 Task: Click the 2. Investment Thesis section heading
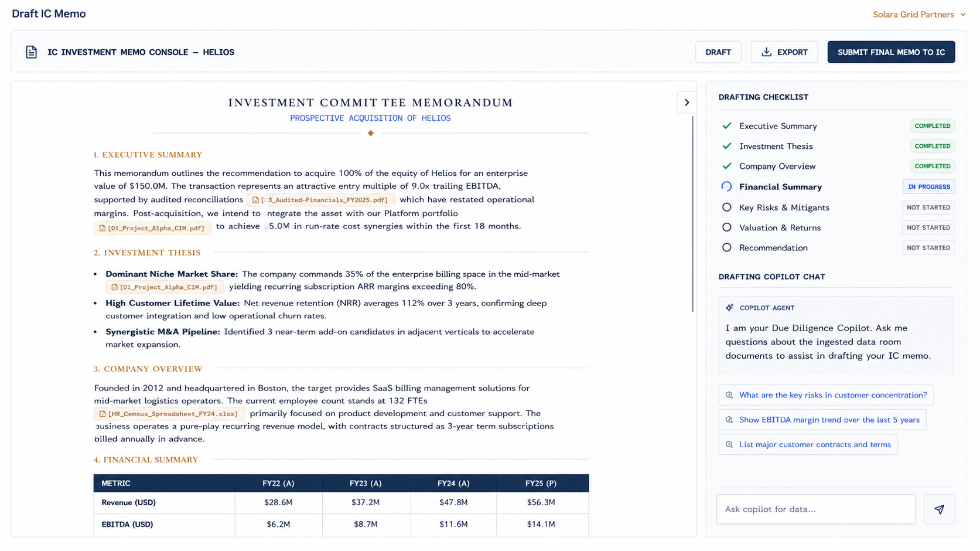147,253
